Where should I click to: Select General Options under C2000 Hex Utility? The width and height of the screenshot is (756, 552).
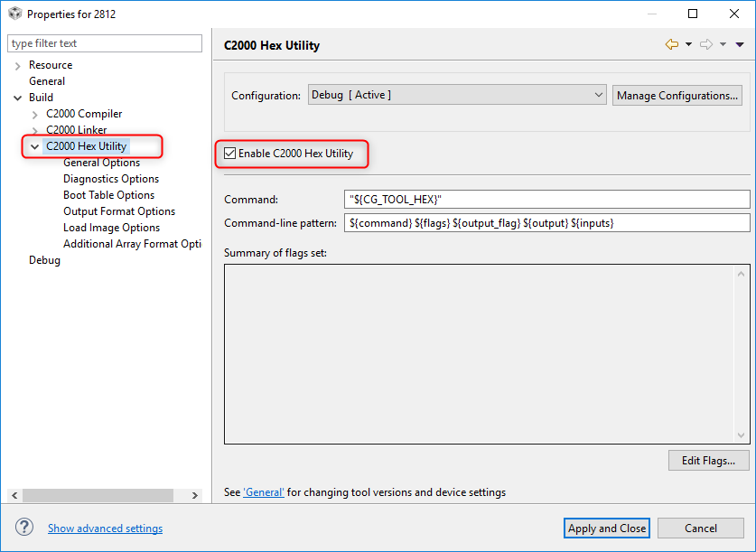pyautogui.click(x=101, y=162)
